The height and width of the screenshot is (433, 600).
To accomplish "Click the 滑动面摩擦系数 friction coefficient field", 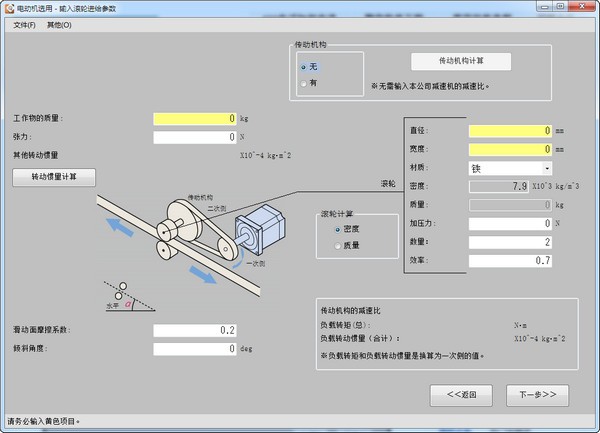I will coord(195,330).
